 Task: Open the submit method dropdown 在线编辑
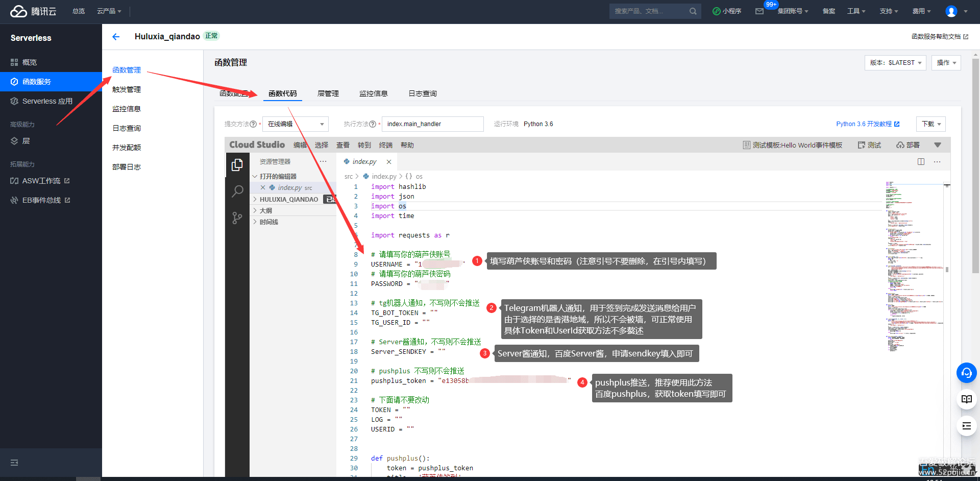[296, 124]
